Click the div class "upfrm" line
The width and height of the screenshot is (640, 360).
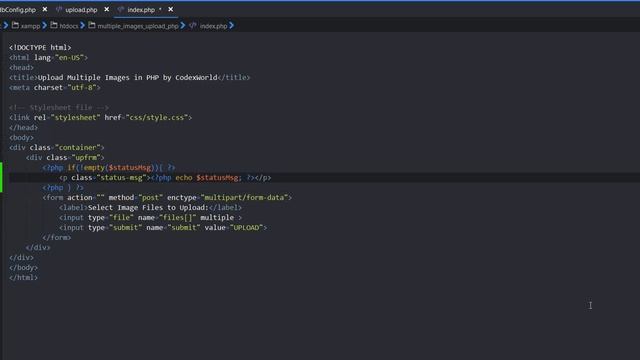[65, 158]
